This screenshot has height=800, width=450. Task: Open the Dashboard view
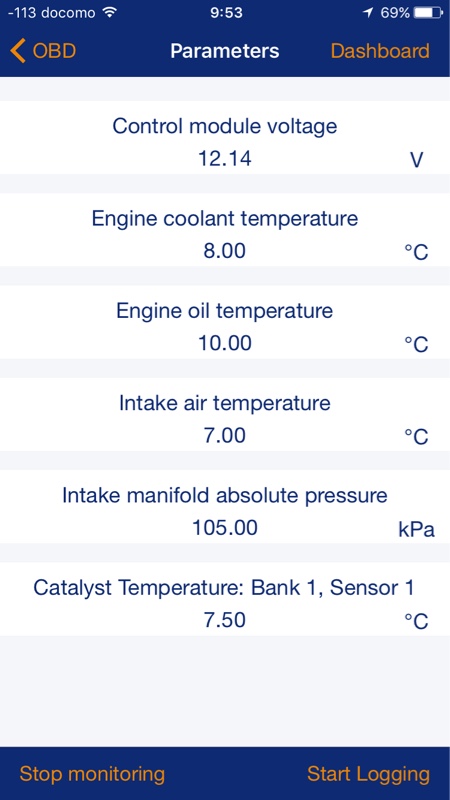coord(380,51)
